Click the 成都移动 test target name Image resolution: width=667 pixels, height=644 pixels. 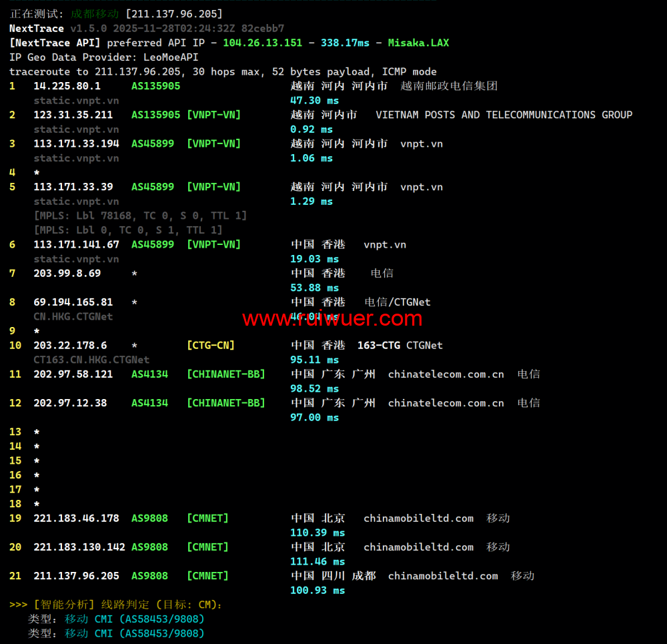point(95,13)
